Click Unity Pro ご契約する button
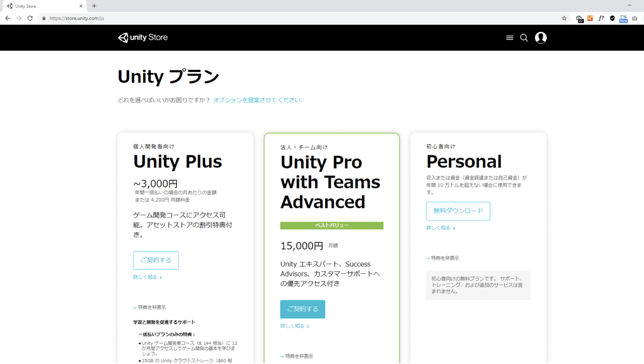The image size is (644, 364). [302, 309]
